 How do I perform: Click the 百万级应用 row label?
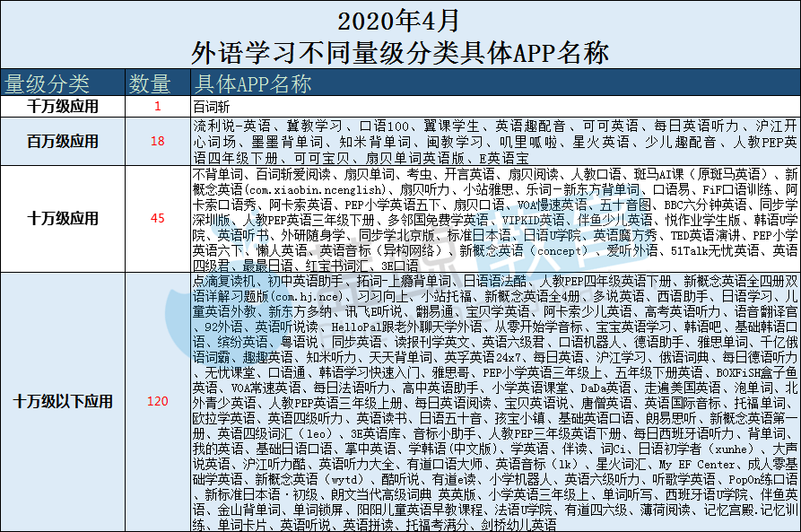click(63, 141)
